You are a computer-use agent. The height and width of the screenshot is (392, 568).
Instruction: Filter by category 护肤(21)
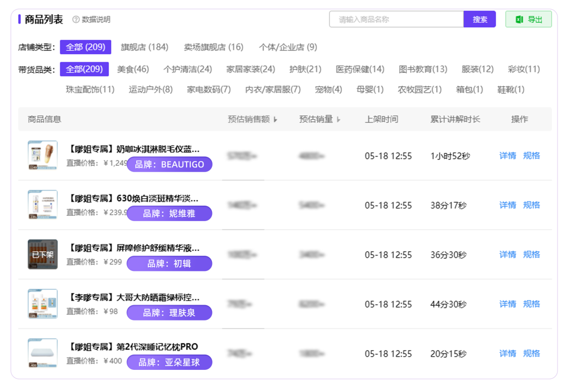[x=306, y=69]
